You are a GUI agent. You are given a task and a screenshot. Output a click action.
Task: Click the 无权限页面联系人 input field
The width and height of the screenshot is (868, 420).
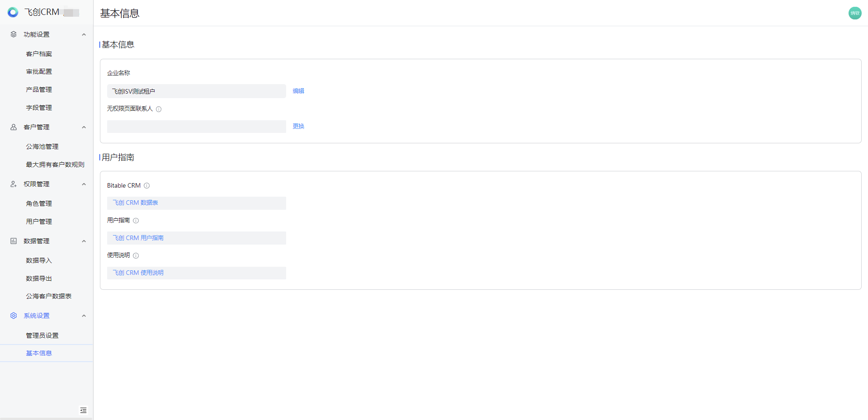[x=196, y=127]
